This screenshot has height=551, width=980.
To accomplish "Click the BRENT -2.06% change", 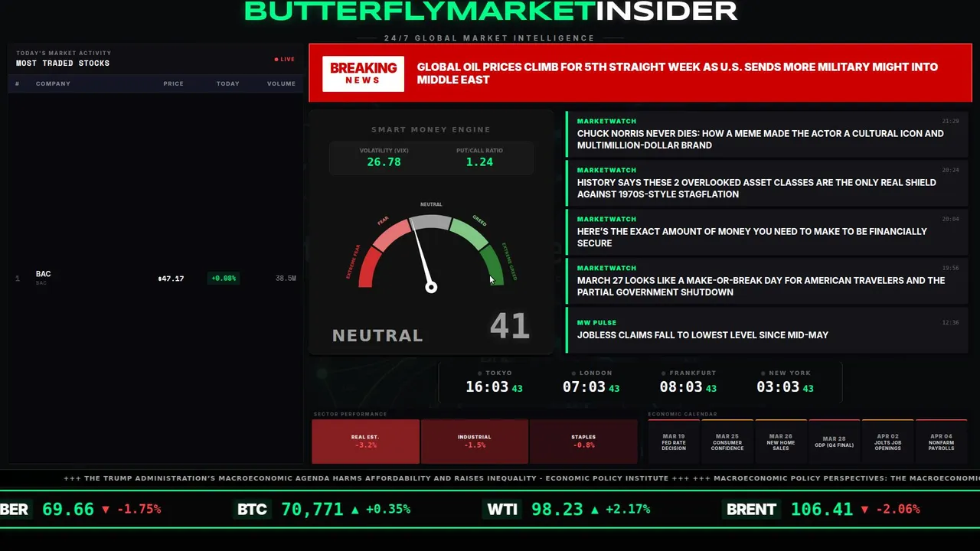I will tap(897, 509).
